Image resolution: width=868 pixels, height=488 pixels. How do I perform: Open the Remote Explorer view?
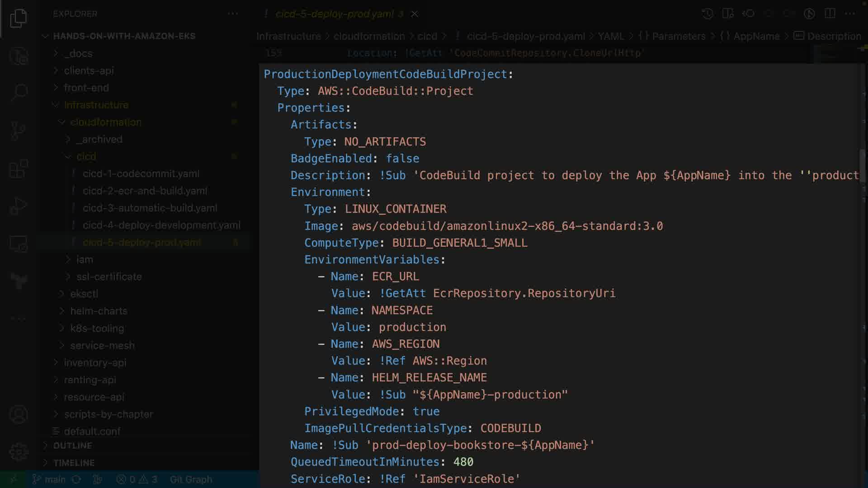[19, 244]
